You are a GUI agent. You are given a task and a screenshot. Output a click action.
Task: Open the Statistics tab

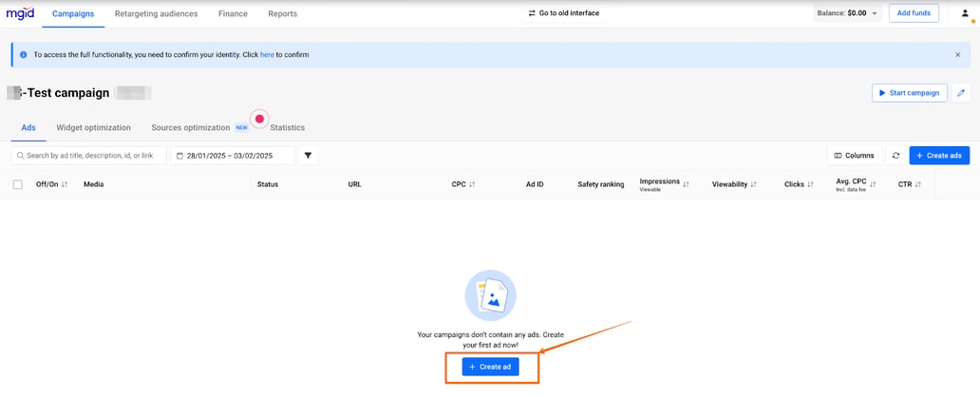pos(287,127)
